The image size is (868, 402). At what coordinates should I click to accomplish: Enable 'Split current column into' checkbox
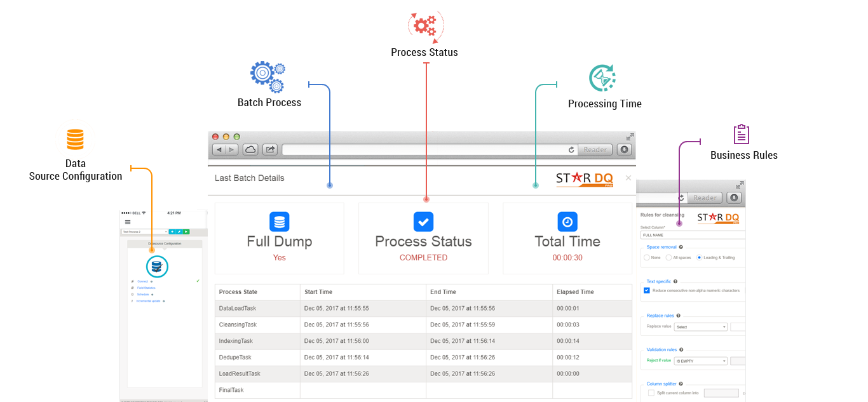click(651, 393)
